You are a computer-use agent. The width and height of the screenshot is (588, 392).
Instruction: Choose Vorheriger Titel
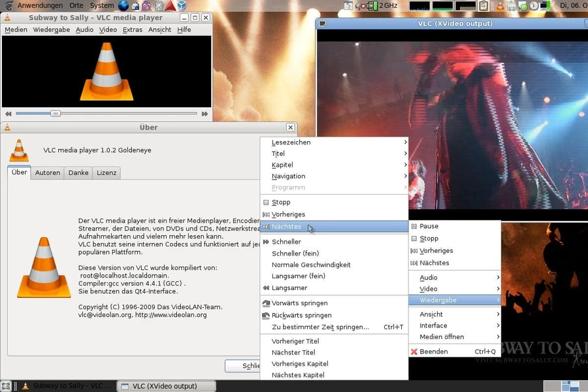(x=333, y=341)
